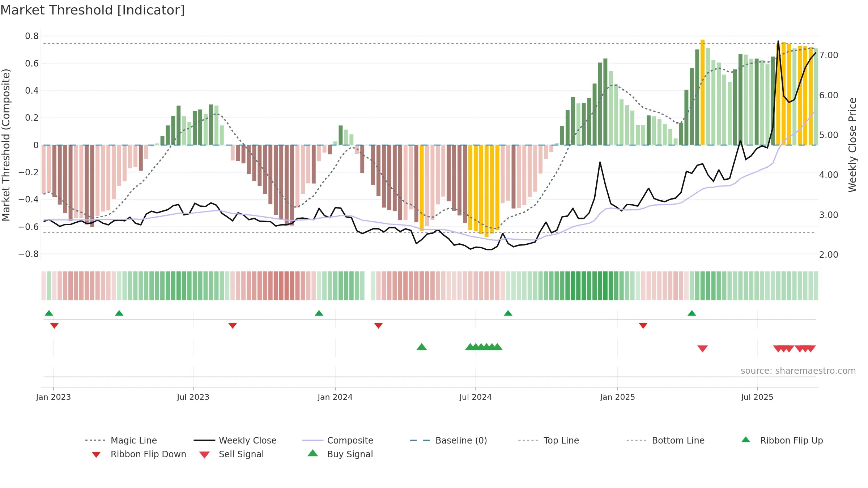Screen dimensions: 868x488
Task: Click the isolated buy signal triangle near April 2024
Action: [422, 347]
